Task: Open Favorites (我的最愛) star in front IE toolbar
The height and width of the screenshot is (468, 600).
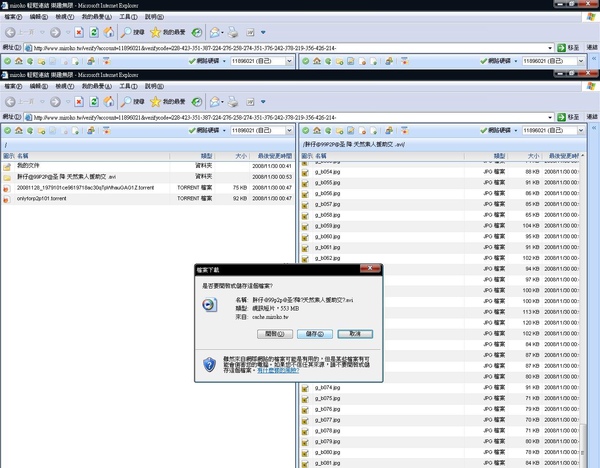Action: tap(168, 102)
